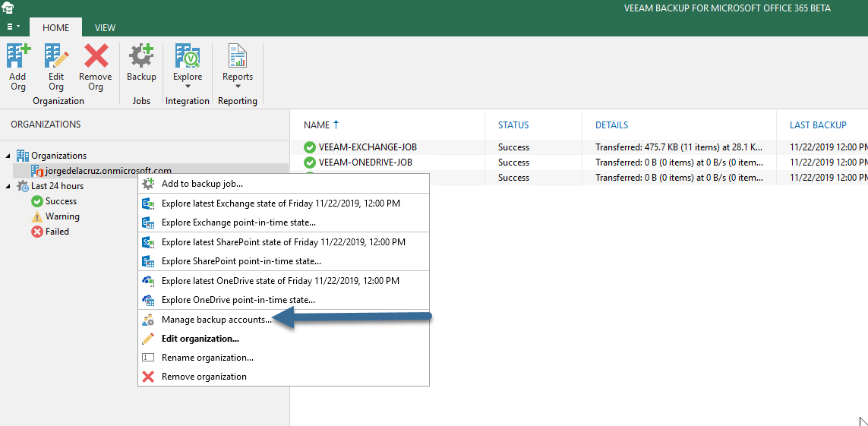Click the Organizations building icon in tree
Image resolution: width=868 pixels, height=426 pixels.
[23, 156]
